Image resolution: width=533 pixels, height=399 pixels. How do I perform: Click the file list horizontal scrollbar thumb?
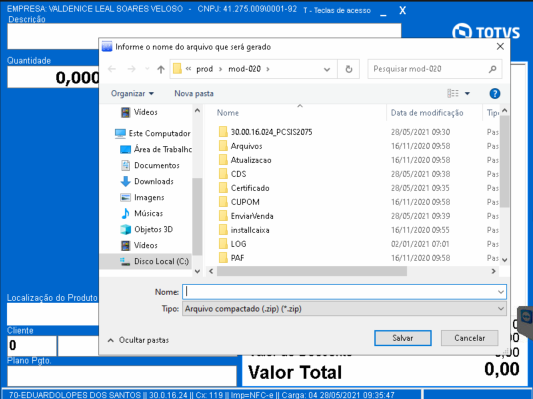[312, 271]
